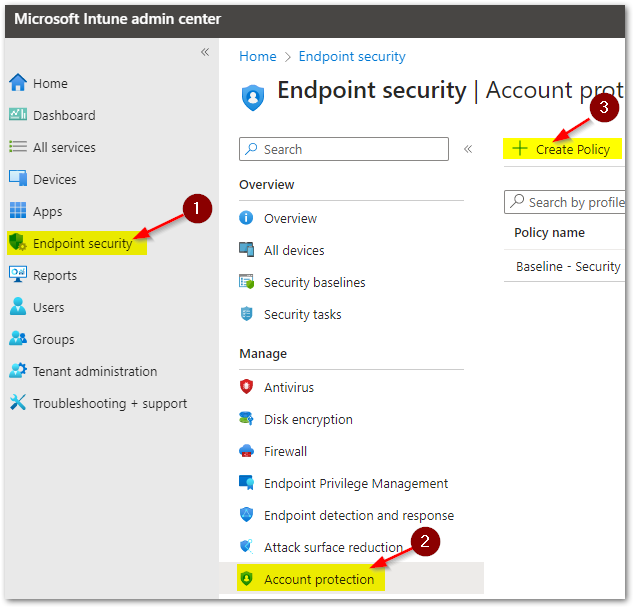Viewport: 634px width, 608px height.
Task: Click the Endpoint security breadcrumb link
Action: coord(352,57)
